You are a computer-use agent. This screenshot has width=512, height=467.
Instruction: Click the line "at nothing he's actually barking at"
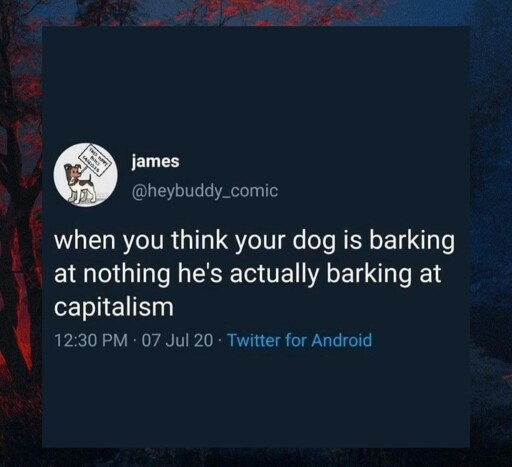coord(248,274)
